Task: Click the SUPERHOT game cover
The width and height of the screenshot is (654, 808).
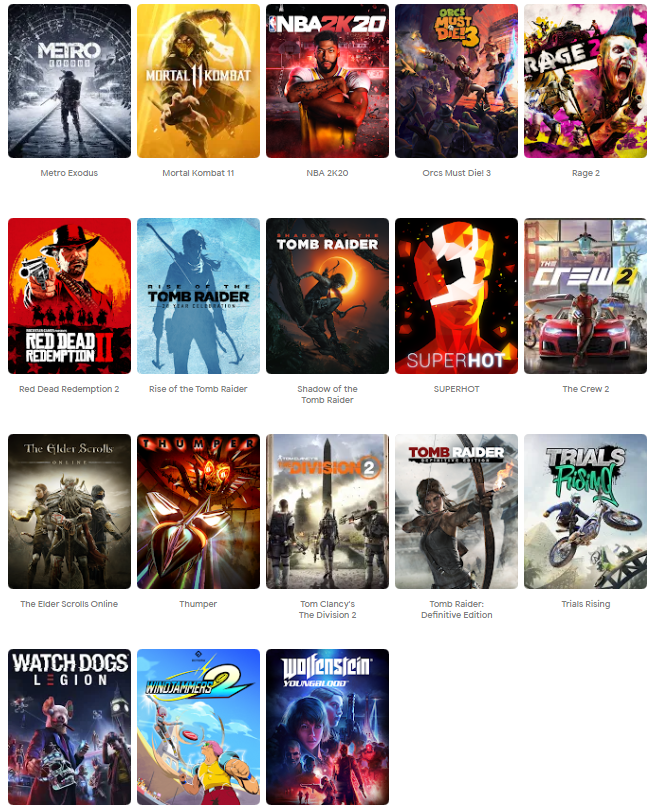Action: 456,296
